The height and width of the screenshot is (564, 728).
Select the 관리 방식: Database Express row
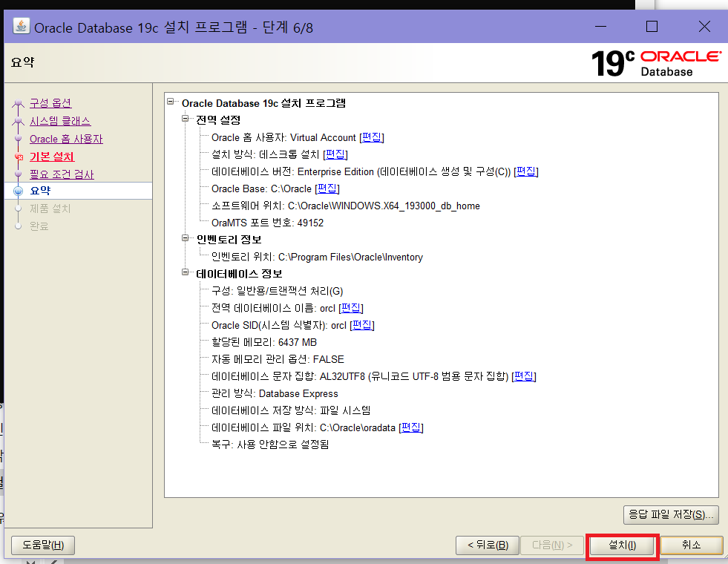click(275, 393)
